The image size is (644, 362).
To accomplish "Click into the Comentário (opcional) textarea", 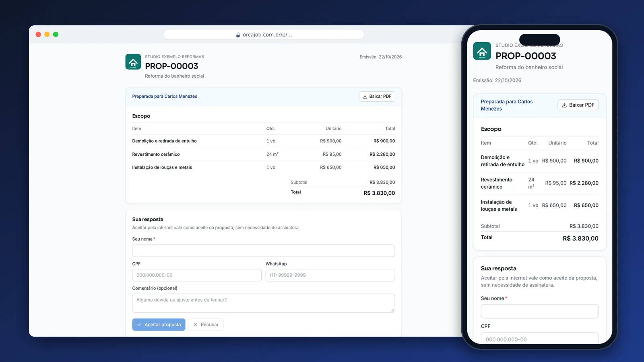I will coord(263,303).
